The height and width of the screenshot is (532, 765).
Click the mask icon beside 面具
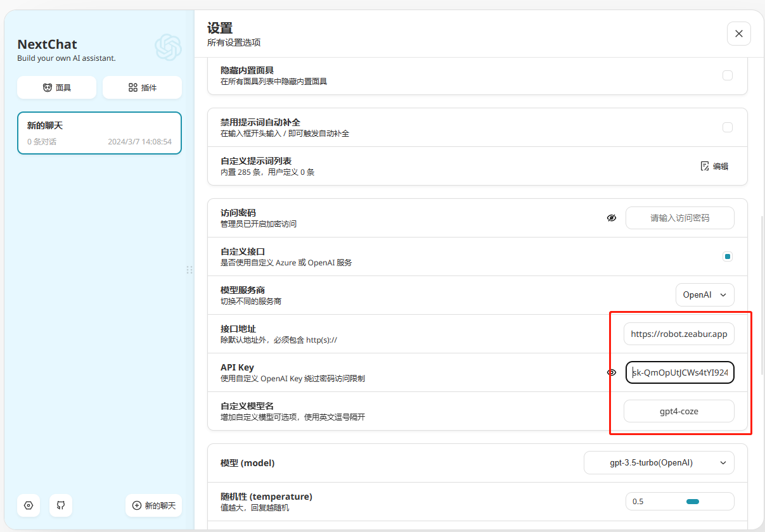point(48,87)
